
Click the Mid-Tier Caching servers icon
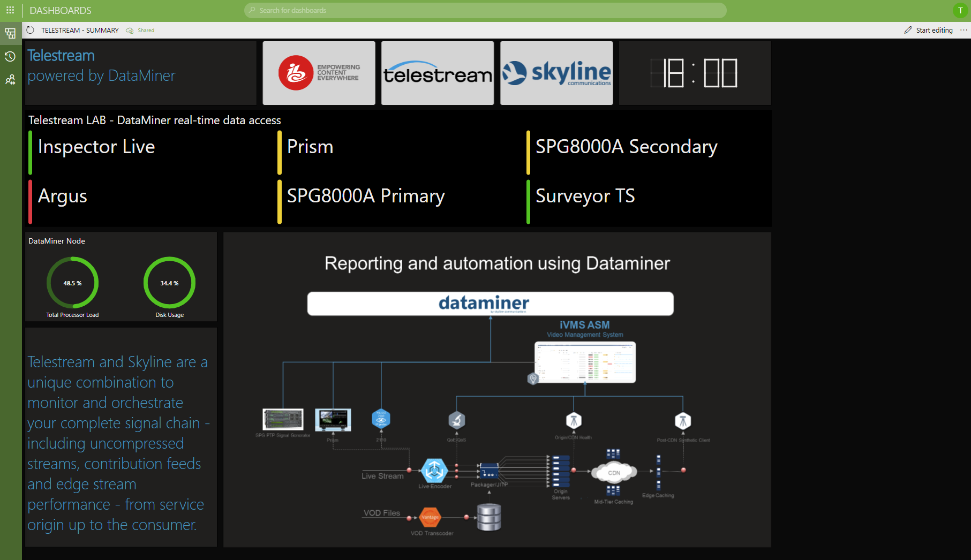pyautogui.click(x=613, y=489)
